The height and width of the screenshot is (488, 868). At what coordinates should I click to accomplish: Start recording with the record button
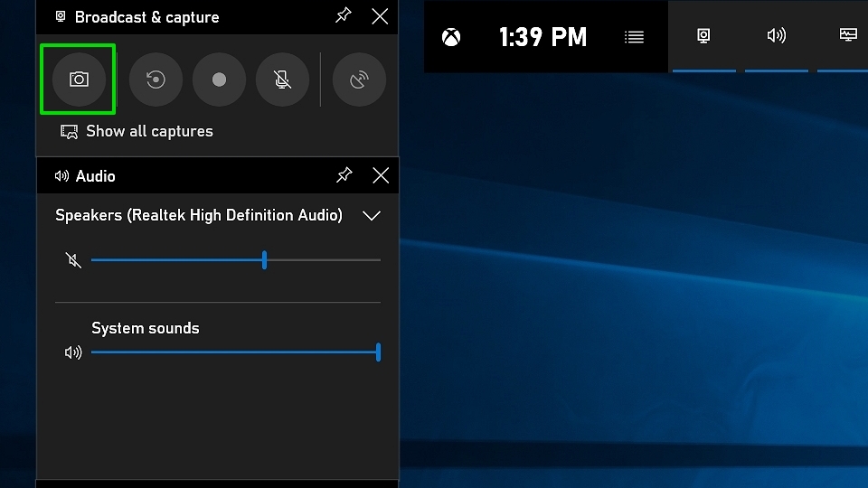(x=219, y=80)
